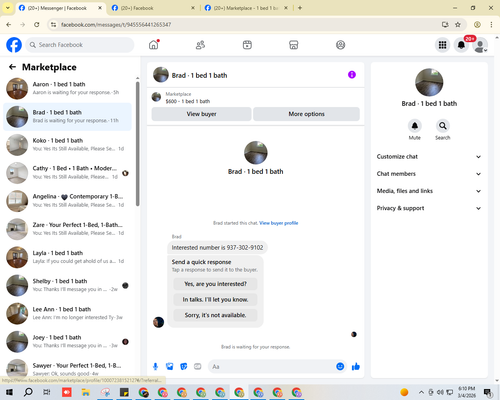Open Layla - 1 bed 1 bath conversation

[x=67, y=257]
